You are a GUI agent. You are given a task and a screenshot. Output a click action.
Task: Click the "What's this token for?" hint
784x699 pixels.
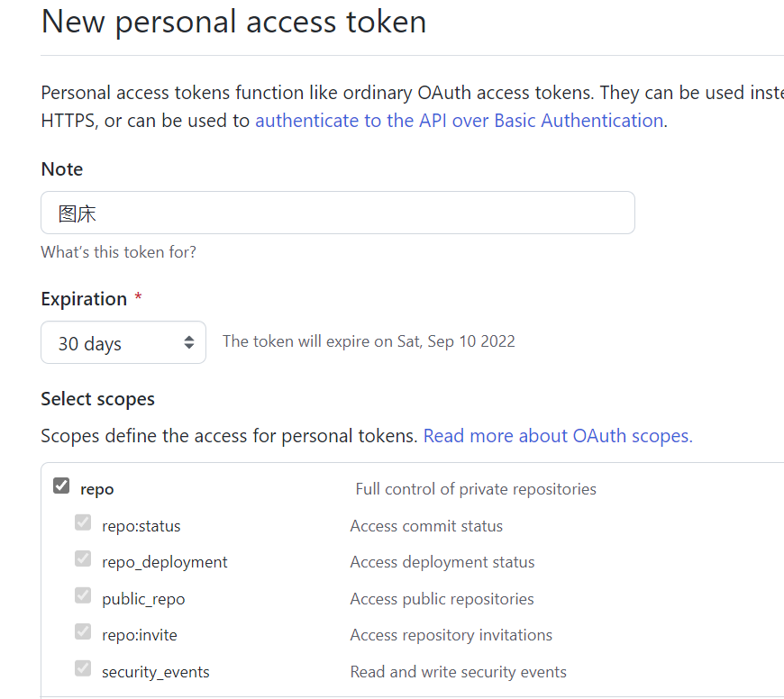click(119, 252)
